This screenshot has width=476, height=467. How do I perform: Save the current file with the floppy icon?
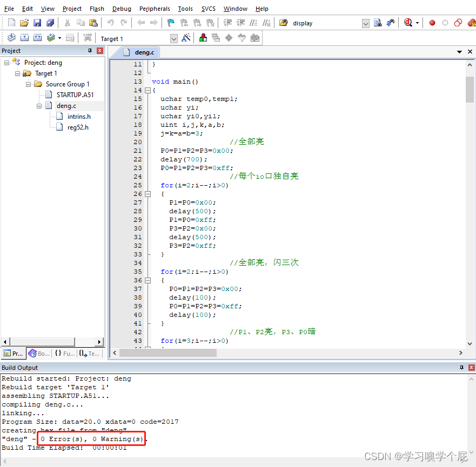[x=37, y=23]
